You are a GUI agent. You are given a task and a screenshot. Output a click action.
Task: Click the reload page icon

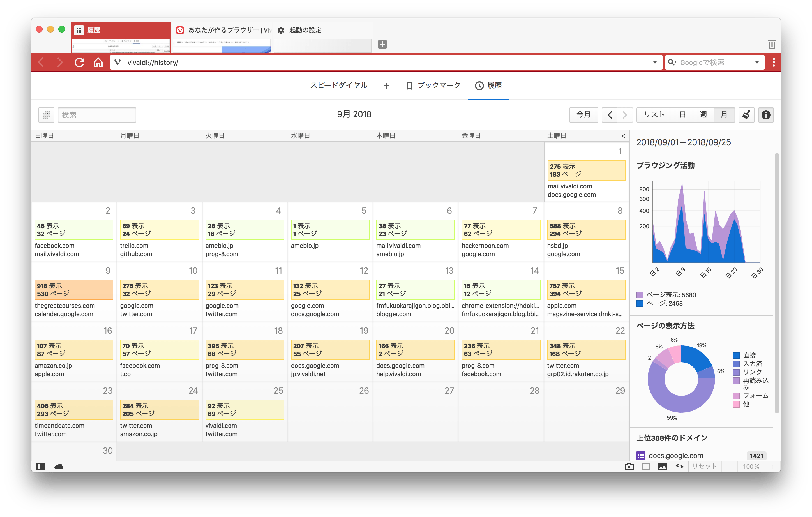(x=79, y=63)
